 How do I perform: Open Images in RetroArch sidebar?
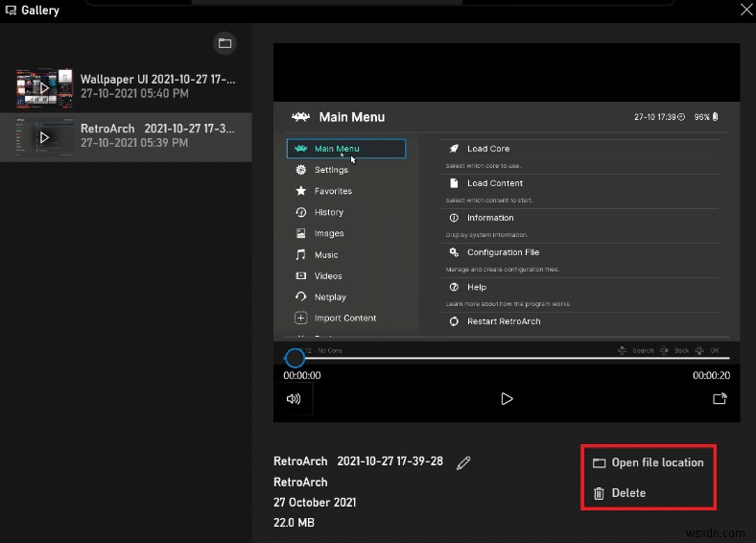[x=329, y=233]
